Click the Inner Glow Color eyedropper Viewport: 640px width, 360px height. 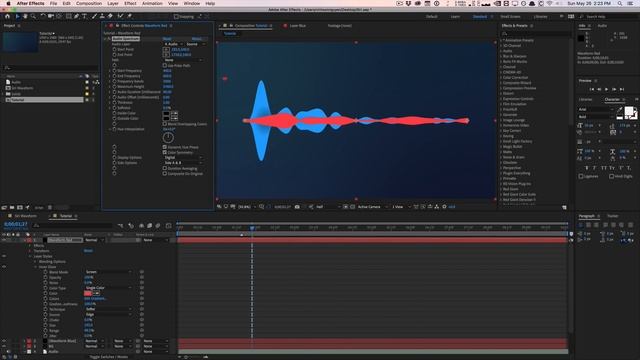[96, 293]
